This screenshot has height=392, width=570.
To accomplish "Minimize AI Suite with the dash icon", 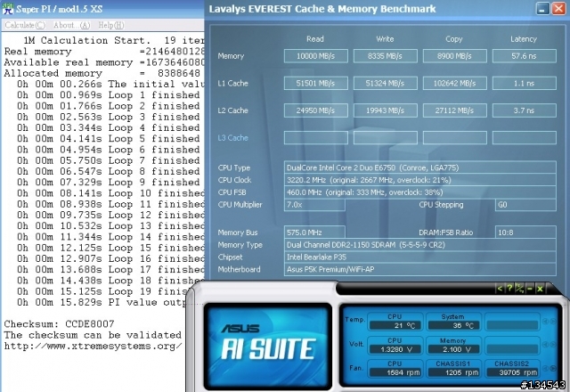I will [530, 289].
